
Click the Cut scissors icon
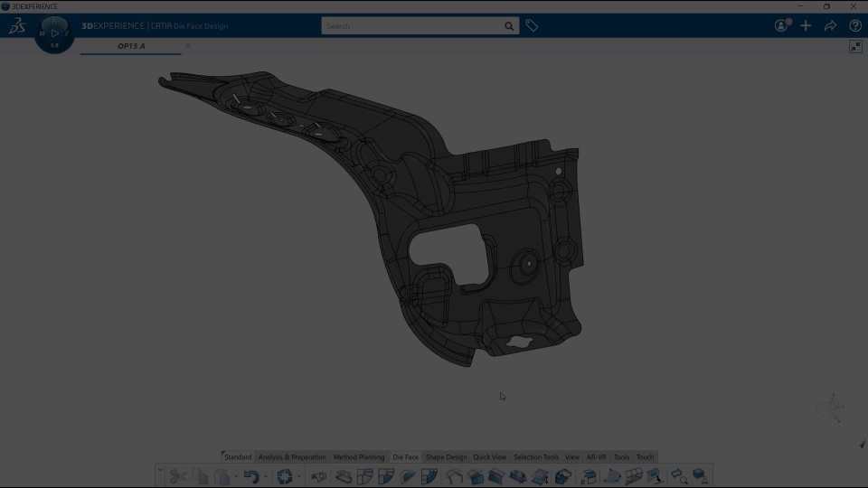click(x=178, y=476)
